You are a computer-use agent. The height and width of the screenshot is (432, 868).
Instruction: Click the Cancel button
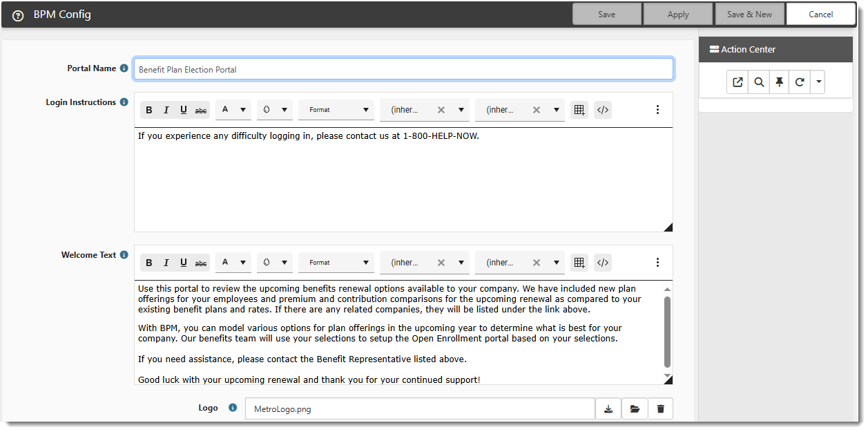click(x=820, y=15)
